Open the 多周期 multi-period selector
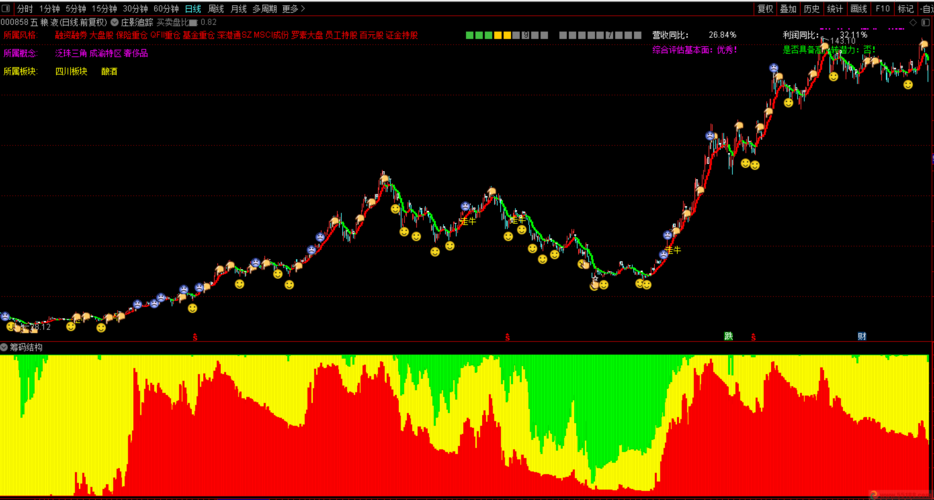This screenshot has width=934, height=500. (264, 8)
